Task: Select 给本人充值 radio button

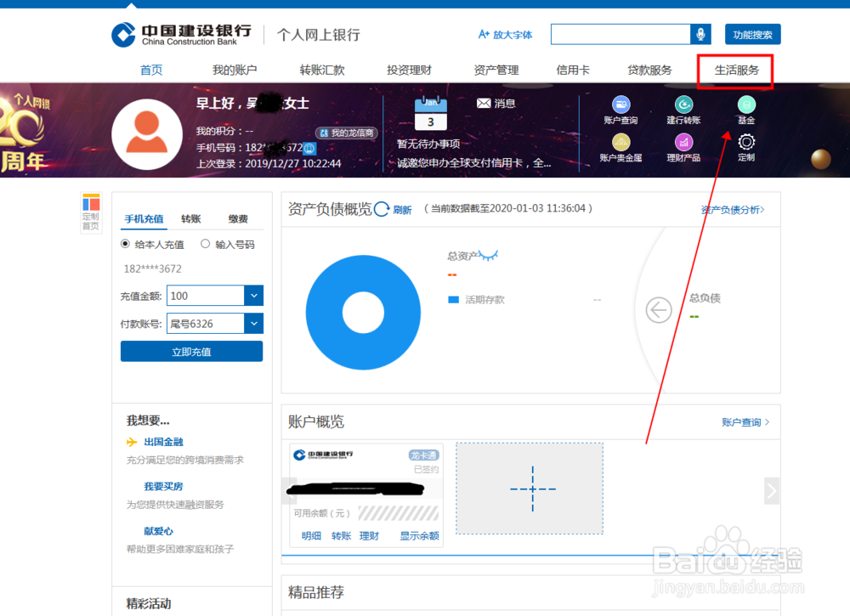Action: [x=125, y=244]
